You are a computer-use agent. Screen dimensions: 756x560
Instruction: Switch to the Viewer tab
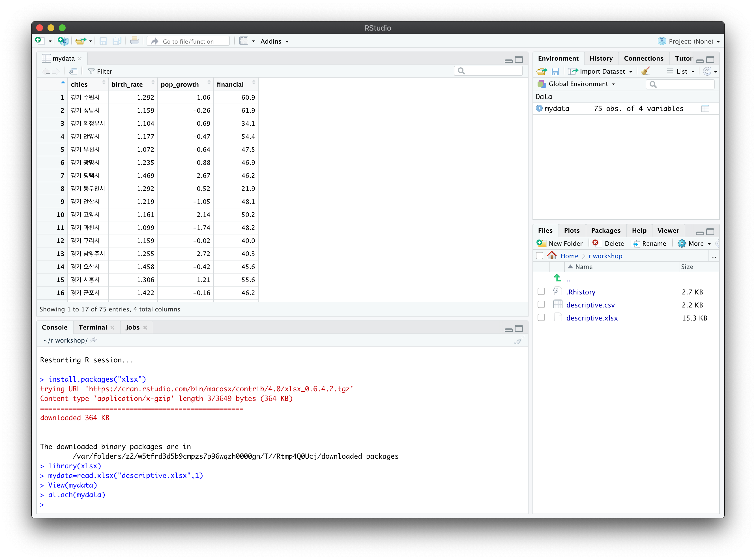tap(668, 230)
